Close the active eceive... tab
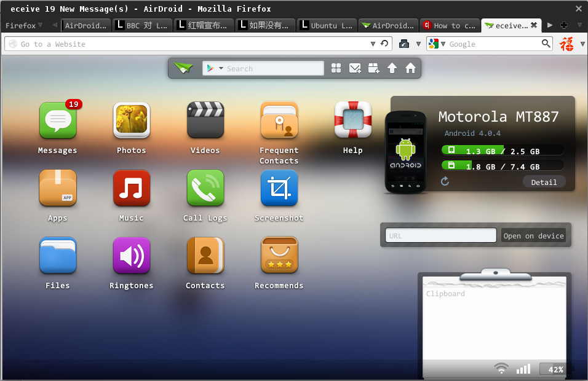 [x=534, y=25]
